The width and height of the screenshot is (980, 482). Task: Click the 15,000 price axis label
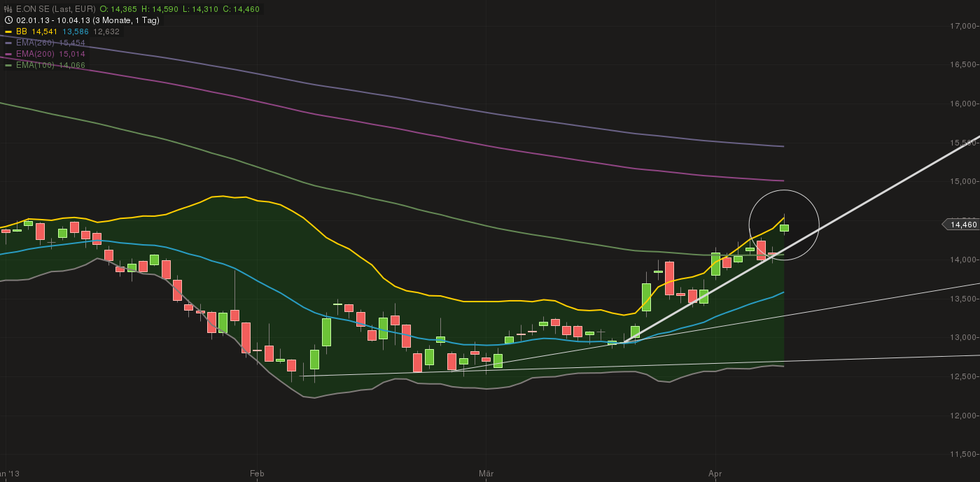click(x=962, y=182)
